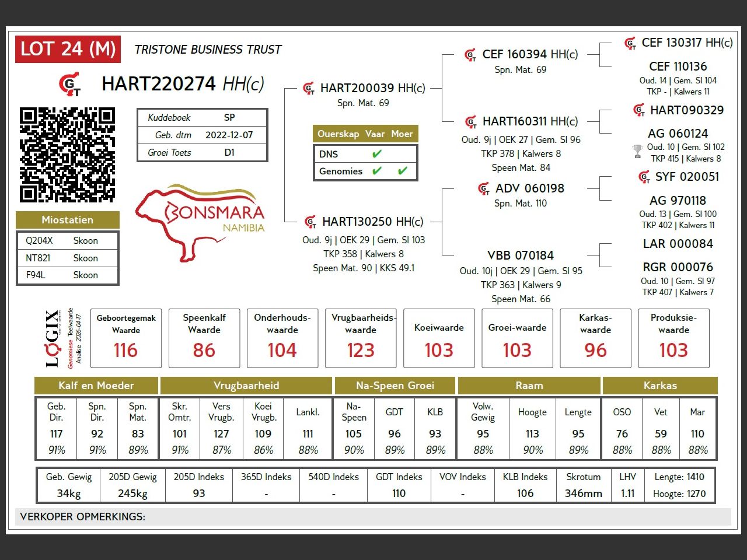
Task: Click the GT icon beside CEF 130317
Action: [630, 43]
